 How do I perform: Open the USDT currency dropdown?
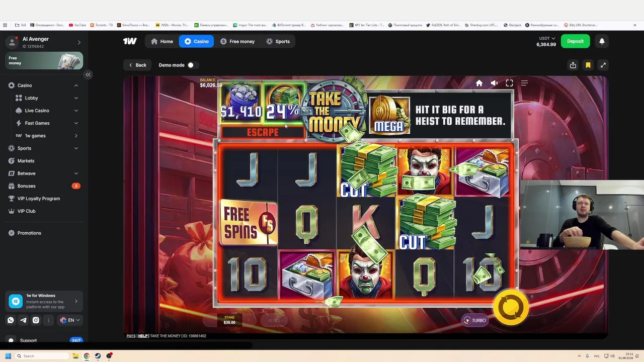[547, 38]
